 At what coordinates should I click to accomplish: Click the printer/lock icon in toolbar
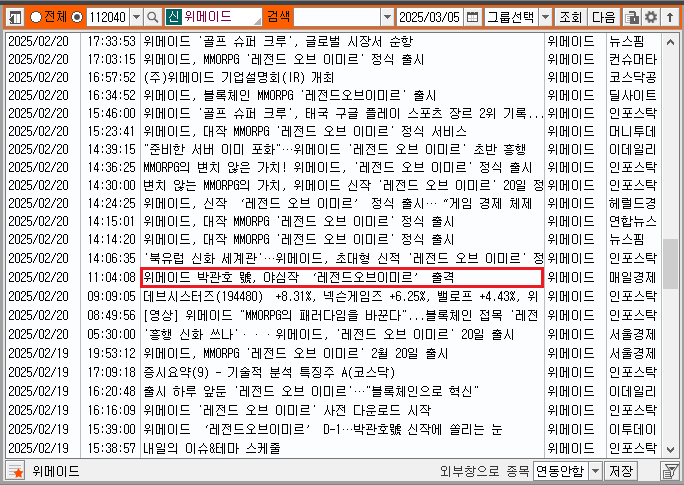632,17
